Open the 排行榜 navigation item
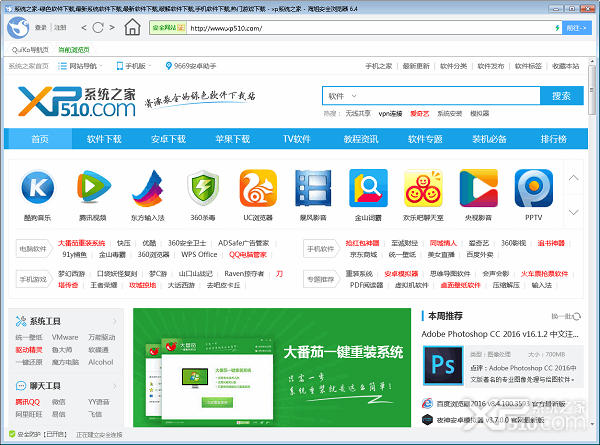Viewport: 600px width, 445px height. 553,139
